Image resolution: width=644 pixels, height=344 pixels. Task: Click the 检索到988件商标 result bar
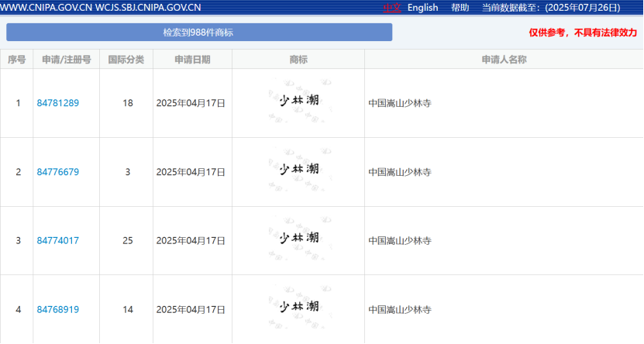pyautogui.click(x=199, y=32)
